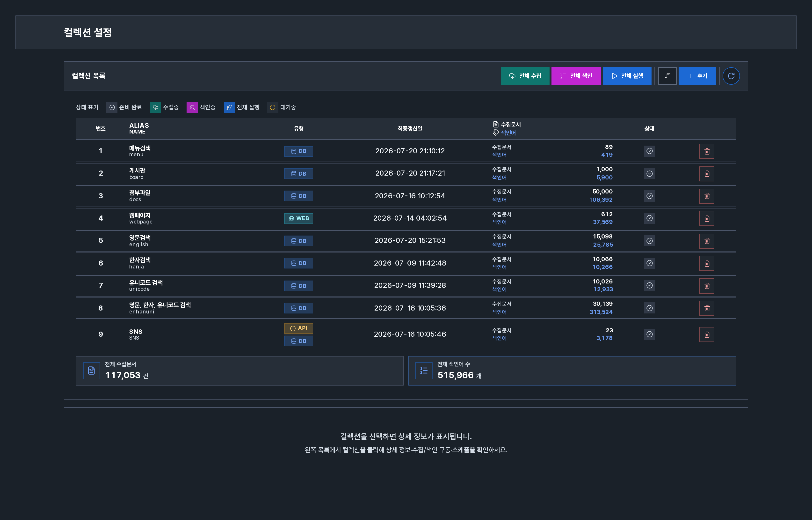
Task: Click status icon of 웹페이지 row
Action: point(649,218)
